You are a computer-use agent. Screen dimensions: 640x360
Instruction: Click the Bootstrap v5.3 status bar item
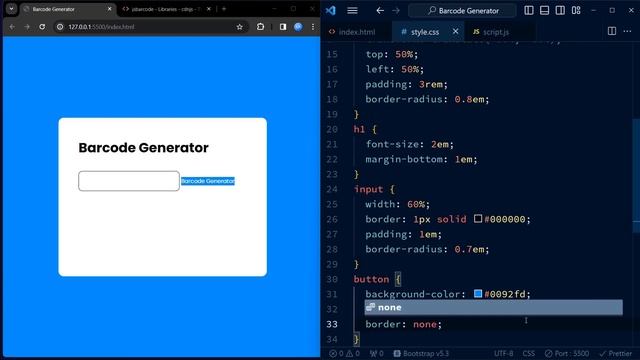tap(421, 353)
